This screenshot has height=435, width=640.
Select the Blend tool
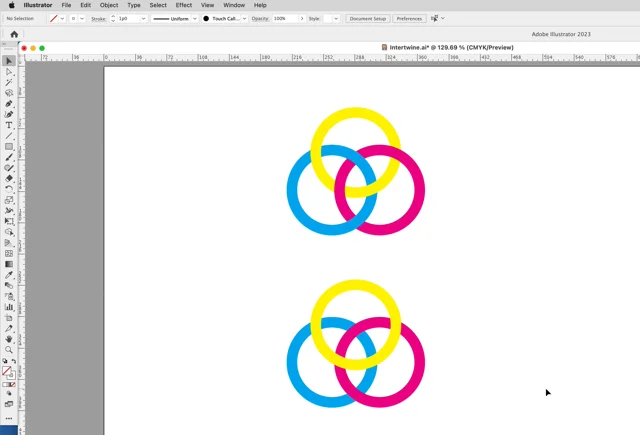click(x=9, y=285)
